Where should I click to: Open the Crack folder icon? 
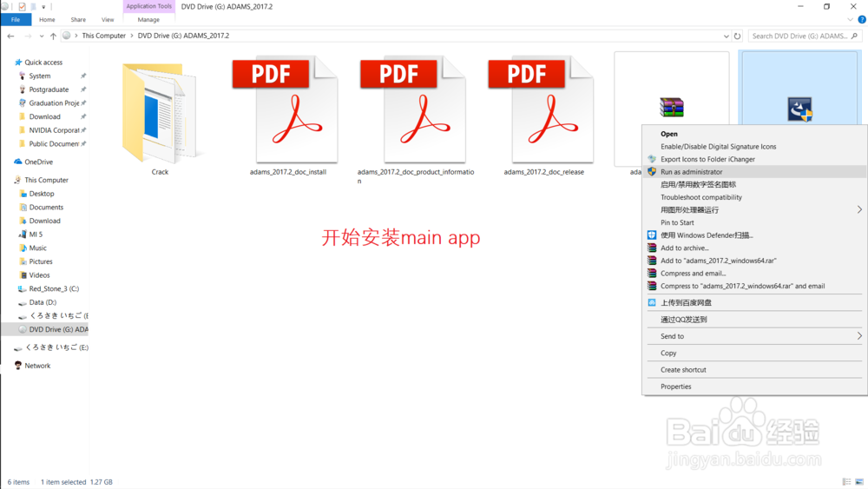160,113
